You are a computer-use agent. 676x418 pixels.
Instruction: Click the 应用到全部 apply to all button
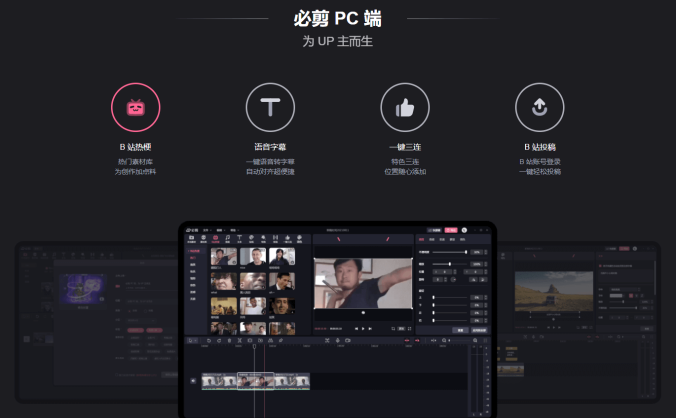pyautogui.click(x=479, y=330)
